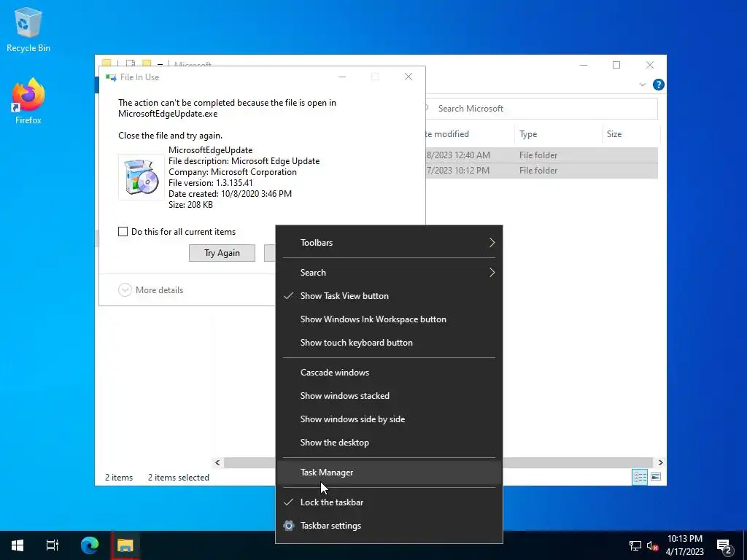Expand the Toolbars submenu
Image resolution: width=747 pixels, height=560 pixels.
[389, 243]
